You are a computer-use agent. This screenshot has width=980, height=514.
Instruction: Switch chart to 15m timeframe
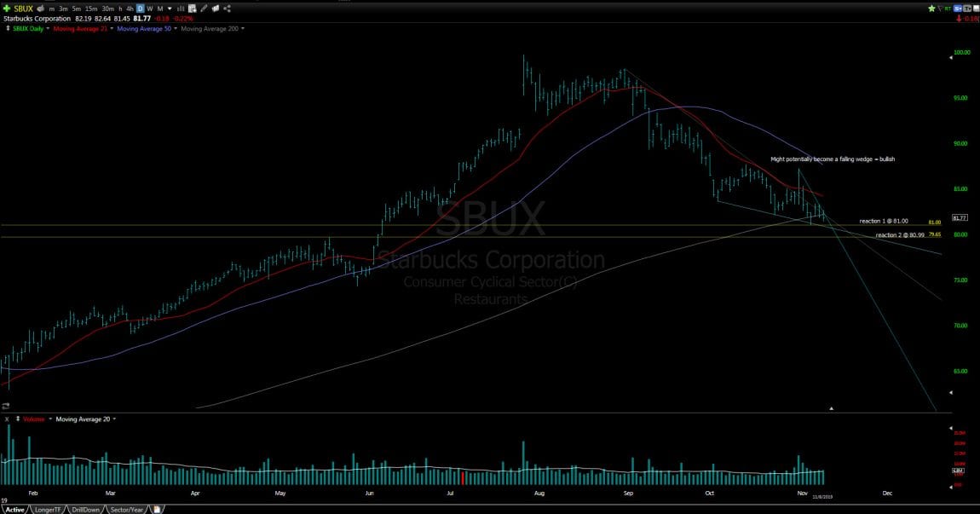click(91, 9)
